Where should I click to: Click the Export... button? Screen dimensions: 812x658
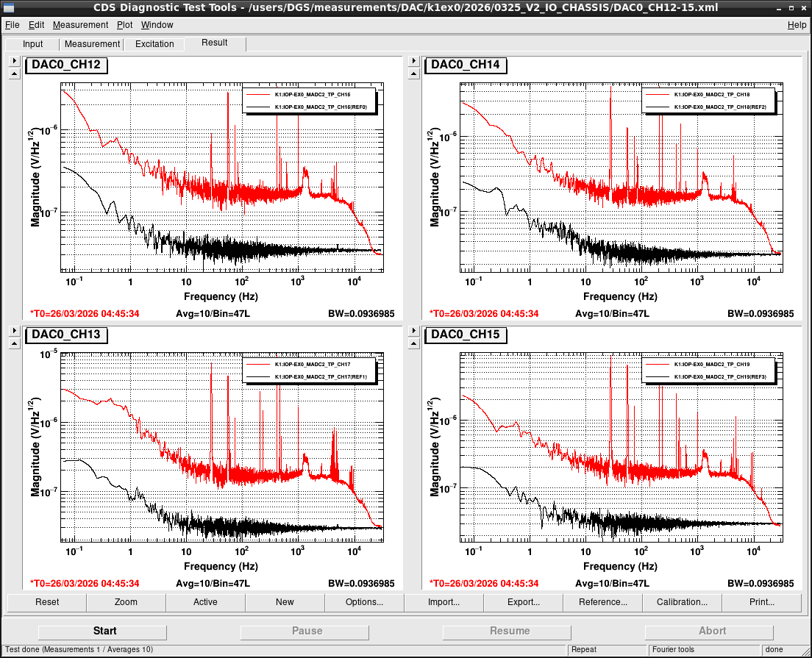tap(523, 602)
